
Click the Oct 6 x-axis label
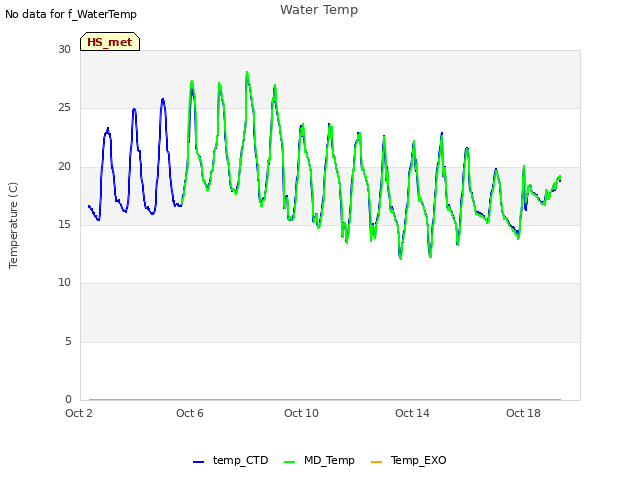pos(190,413)
